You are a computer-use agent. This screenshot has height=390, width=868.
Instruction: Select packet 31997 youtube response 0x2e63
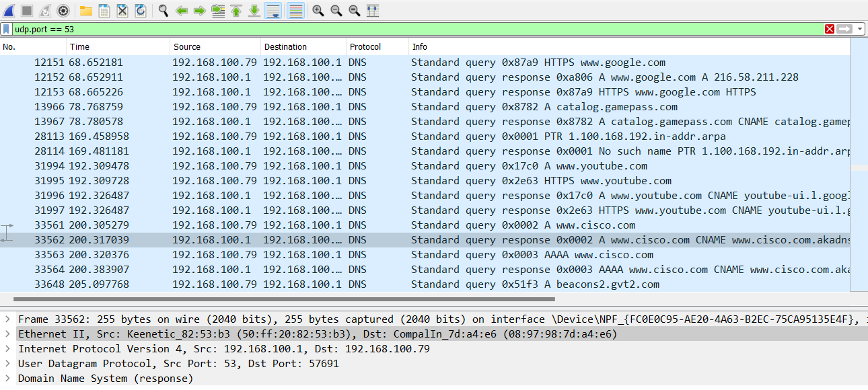click(x=425, y=210)
